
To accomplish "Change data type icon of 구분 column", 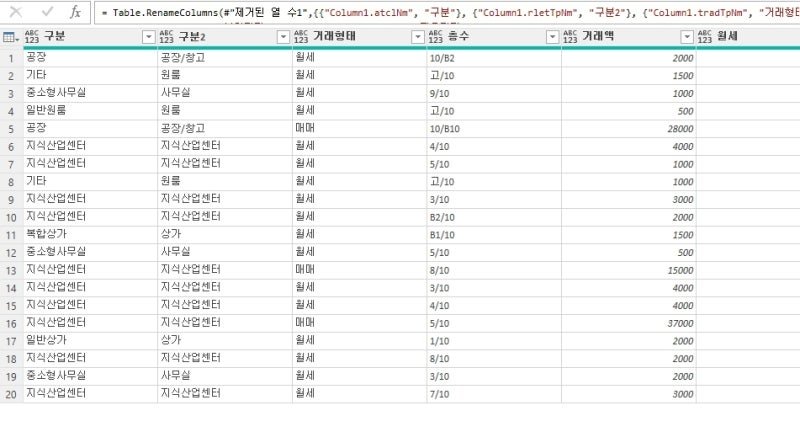I will point(32,37).
